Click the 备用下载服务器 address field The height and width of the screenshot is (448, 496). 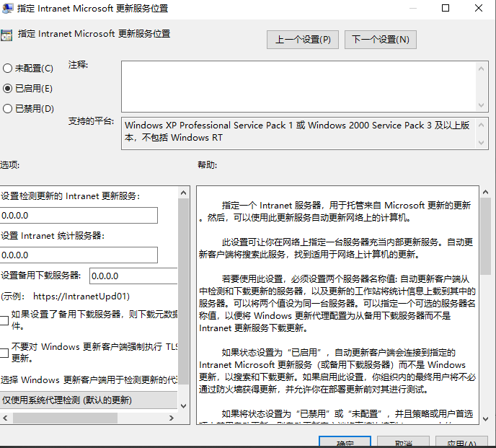pyautogui.click(x=133, y=276)
